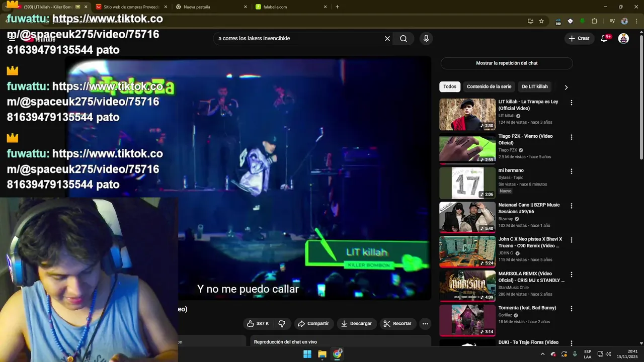Click John C C90 Remix video title
644x362 pixels.
click(530, 242)
